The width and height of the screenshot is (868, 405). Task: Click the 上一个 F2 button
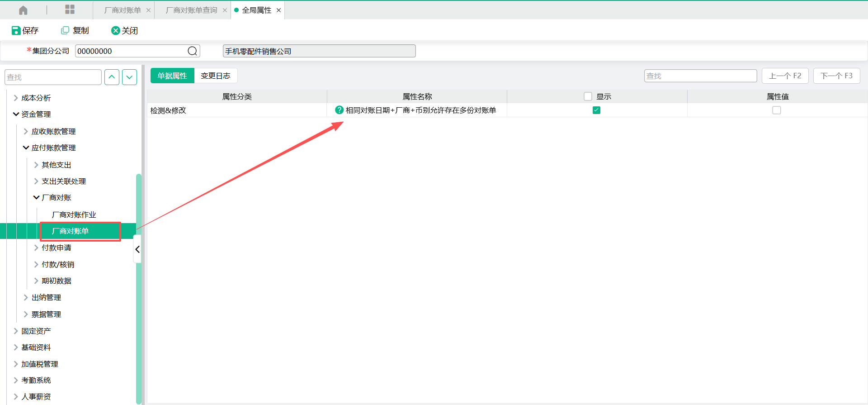tap(785, 76)
